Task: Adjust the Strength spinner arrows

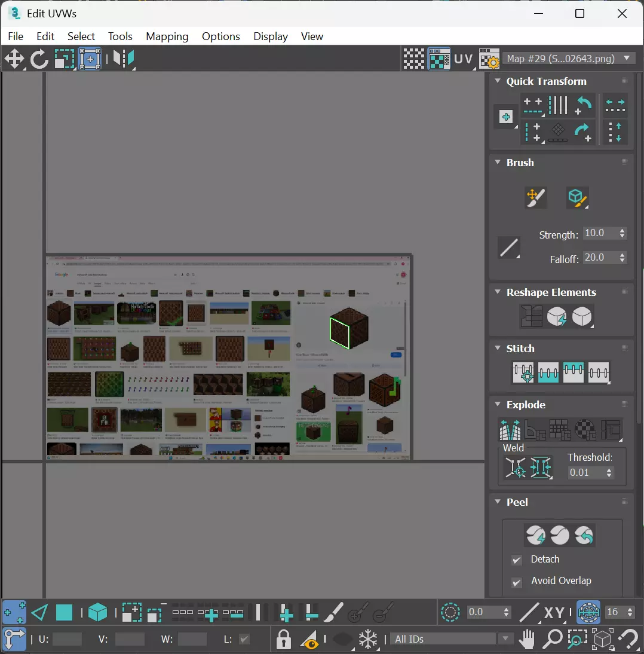Action: tap(622, 233)
